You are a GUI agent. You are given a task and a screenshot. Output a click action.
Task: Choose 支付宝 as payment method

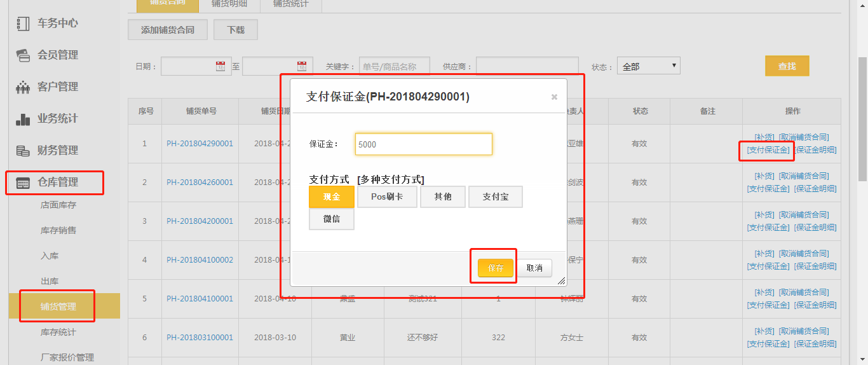click(x=495, y=197)
